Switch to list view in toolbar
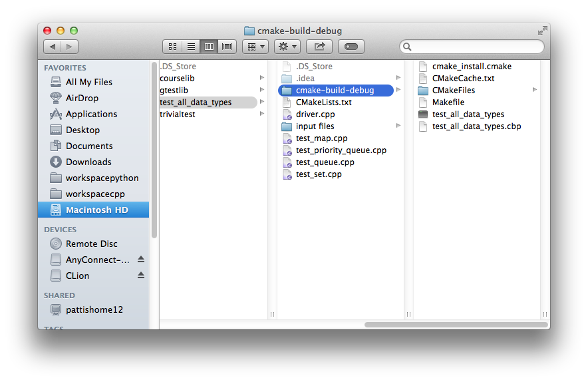 point(191,47)
